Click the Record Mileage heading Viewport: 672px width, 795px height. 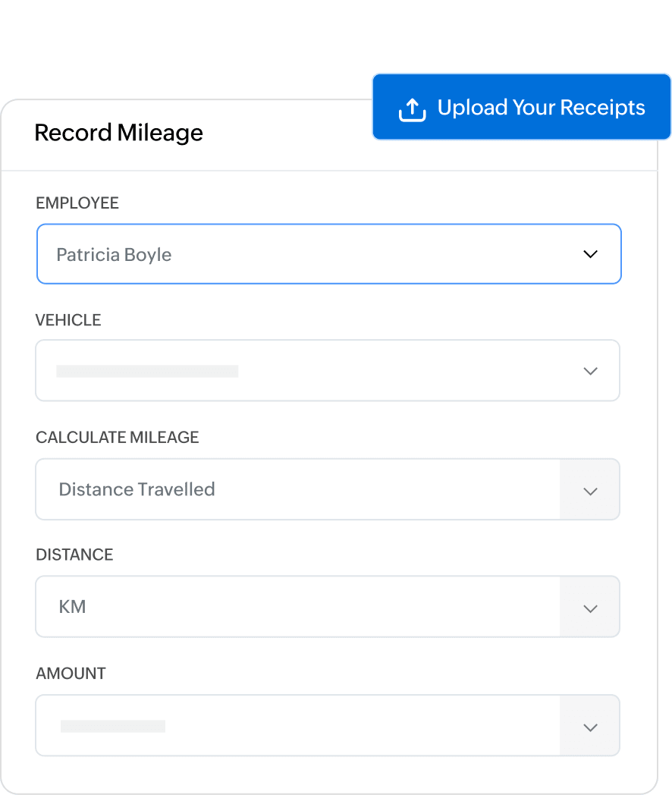tap(119, 133)
